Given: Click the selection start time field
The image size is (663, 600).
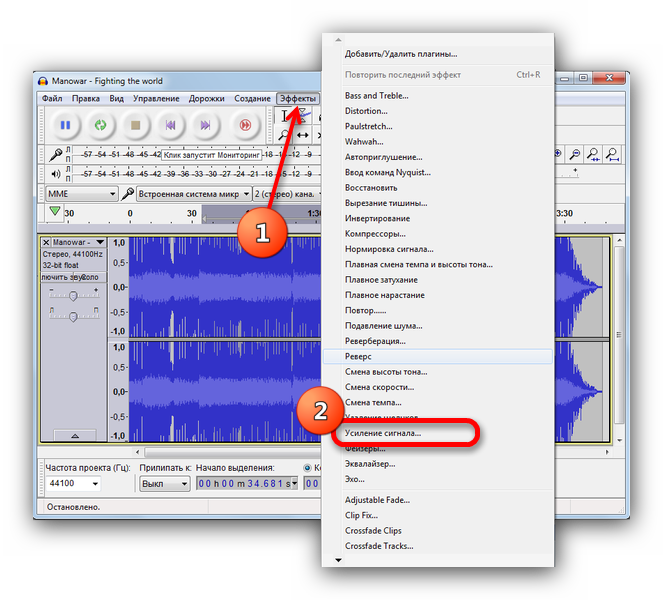Looking at the screenshot, I should click(x=244, y=483).
